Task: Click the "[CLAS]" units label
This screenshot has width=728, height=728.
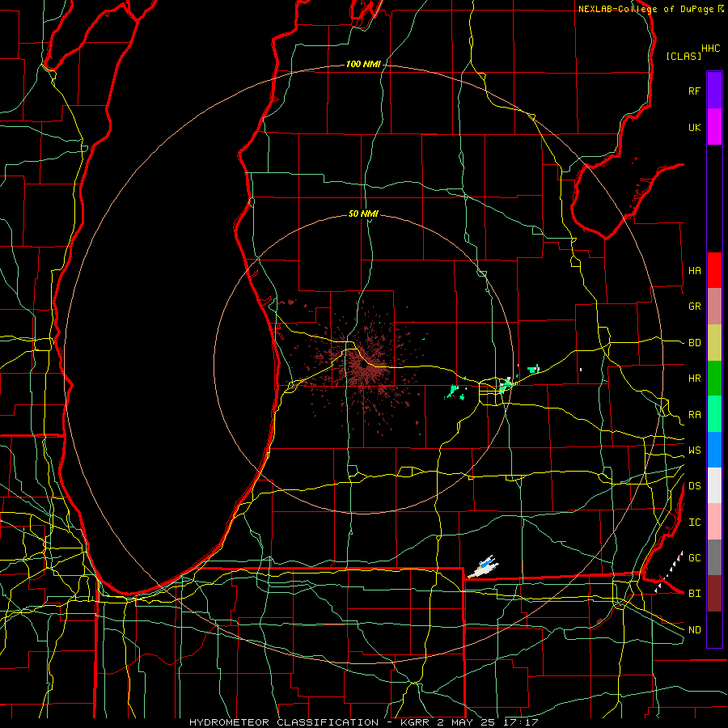Action: (684, 56)
